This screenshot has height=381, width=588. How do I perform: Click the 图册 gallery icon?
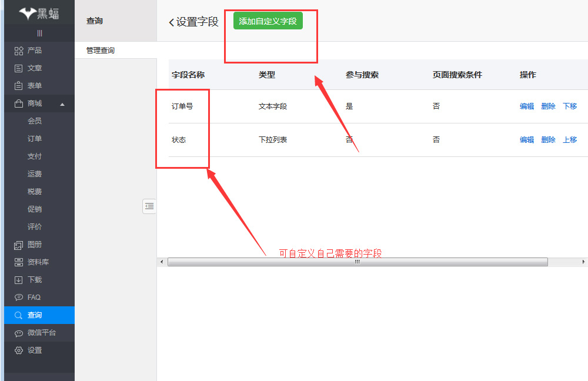tap(19, 245)
